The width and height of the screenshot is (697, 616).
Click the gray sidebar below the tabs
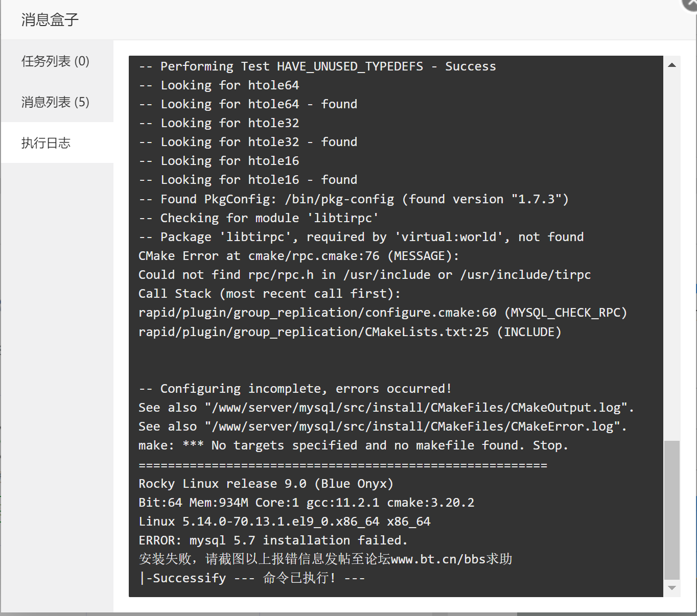tap(56, 306)
